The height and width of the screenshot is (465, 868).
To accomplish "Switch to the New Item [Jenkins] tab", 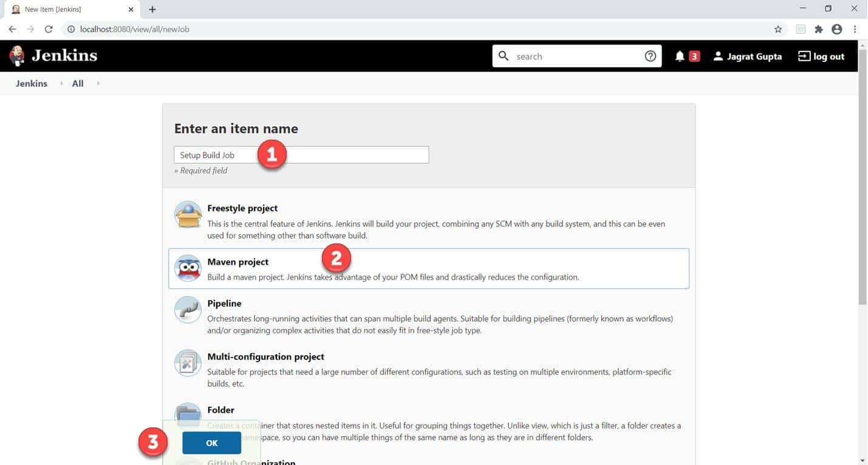I will click(x=72, y=10).
